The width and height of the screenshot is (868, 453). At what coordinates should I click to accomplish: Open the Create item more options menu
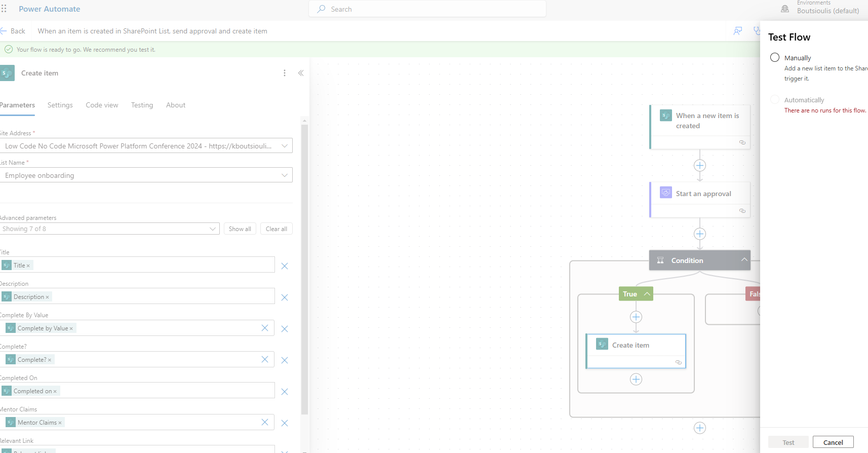click(x=285, y=73)
